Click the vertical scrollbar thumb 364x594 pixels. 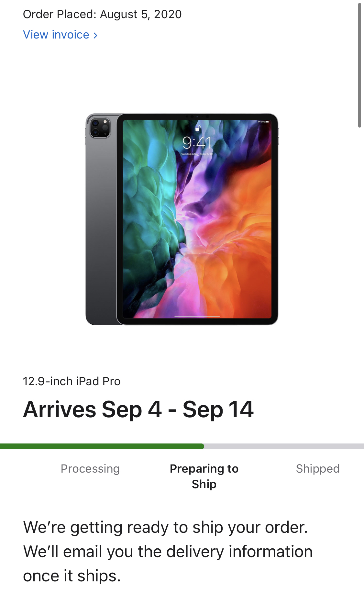coord(359,65)
